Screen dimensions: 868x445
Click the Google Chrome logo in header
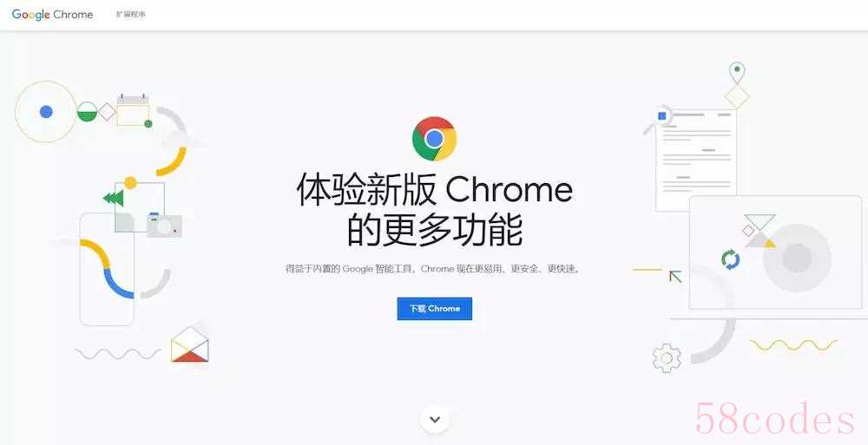[52, 15]
